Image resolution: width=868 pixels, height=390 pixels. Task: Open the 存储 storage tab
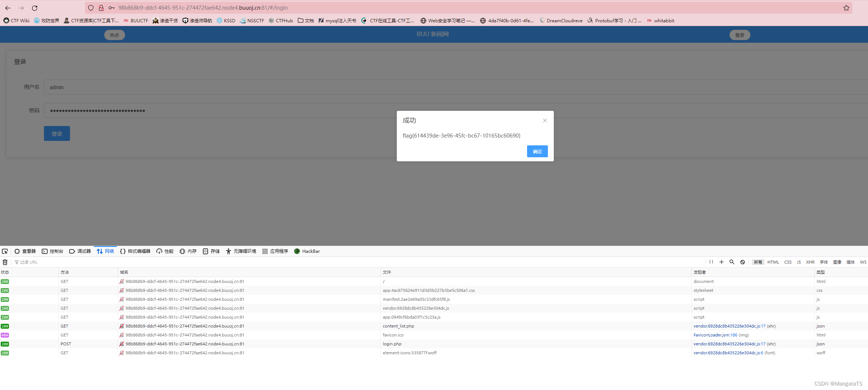[211, 251]
